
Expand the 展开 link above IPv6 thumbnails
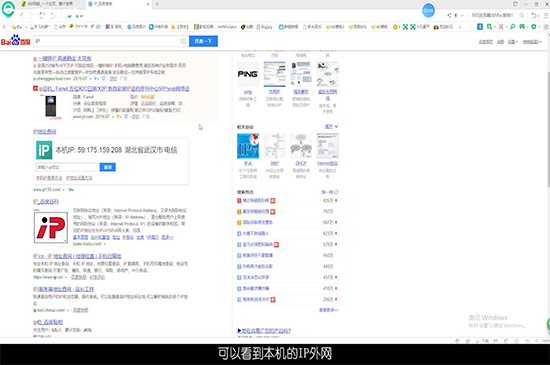(x=331, y=127)
